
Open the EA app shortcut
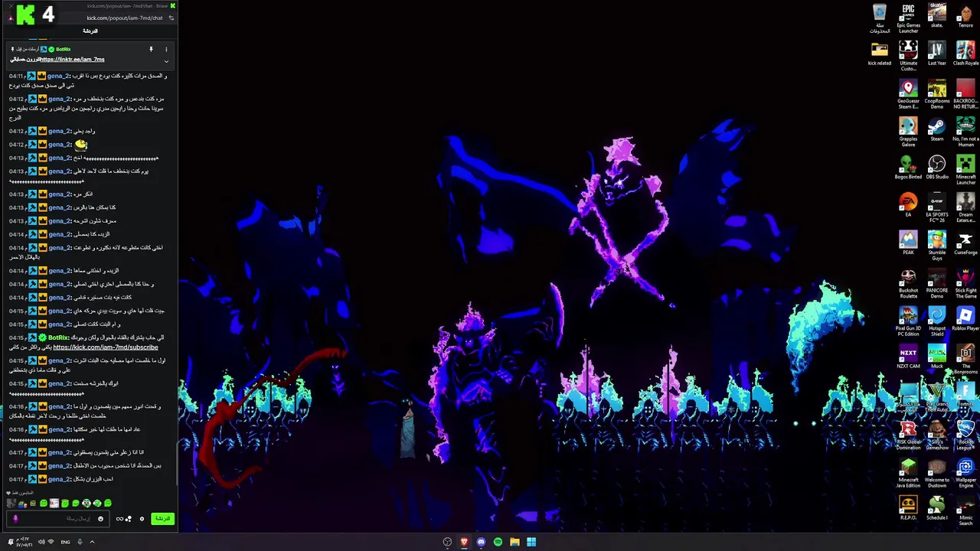pyautogui.click(x=908, y=204)
